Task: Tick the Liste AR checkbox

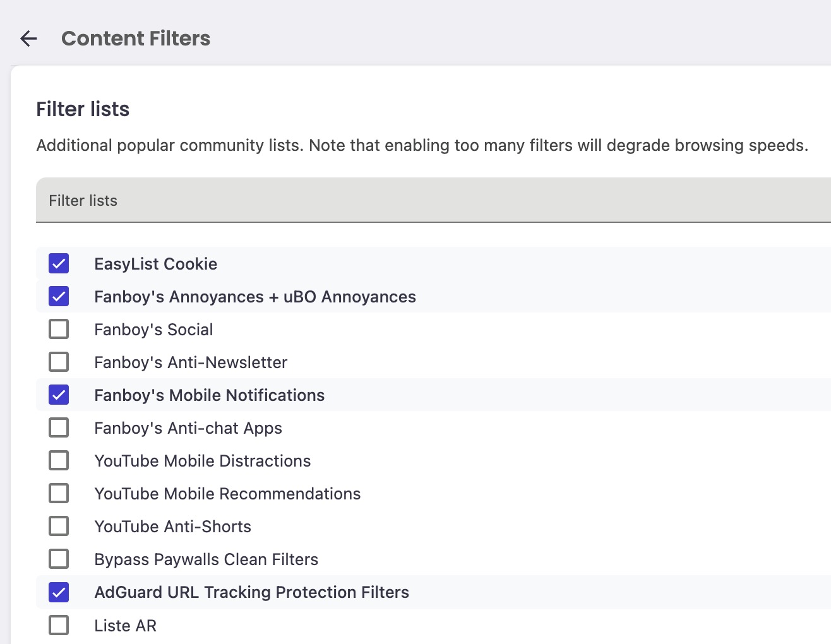Action: pos(59,625)
